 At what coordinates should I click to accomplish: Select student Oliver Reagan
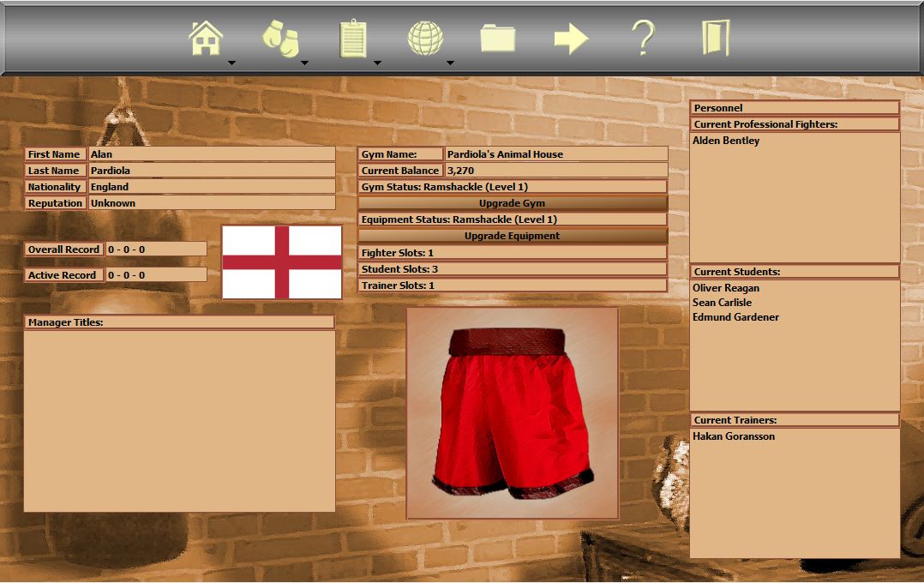[x=726, y=288]
